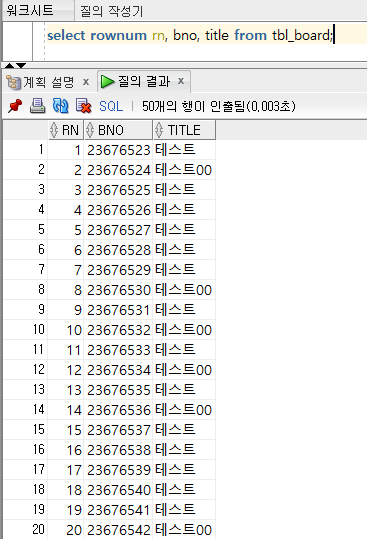Select BNO cell 23676524
Screen dimensions: 367x539
click(x=118, y=170)
